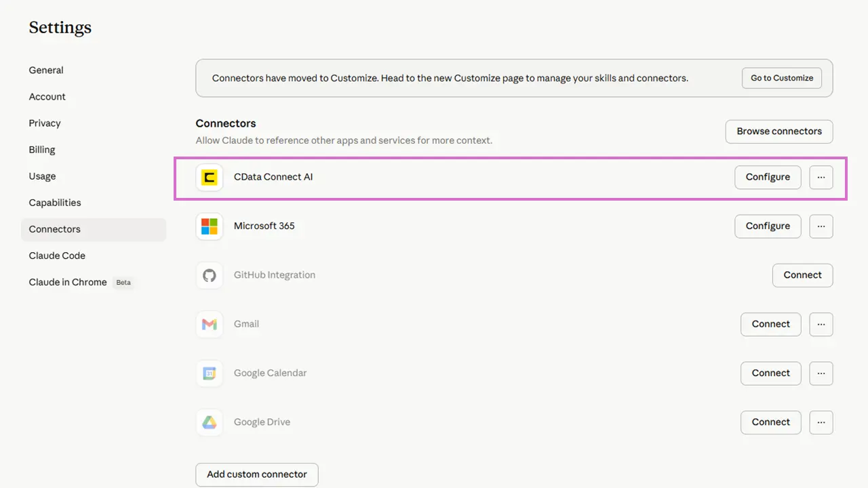Click the GitHub Integration octocat icon
Image resolution: width=868 pixels, height=488 pixels.
click(x=210, y=275)
